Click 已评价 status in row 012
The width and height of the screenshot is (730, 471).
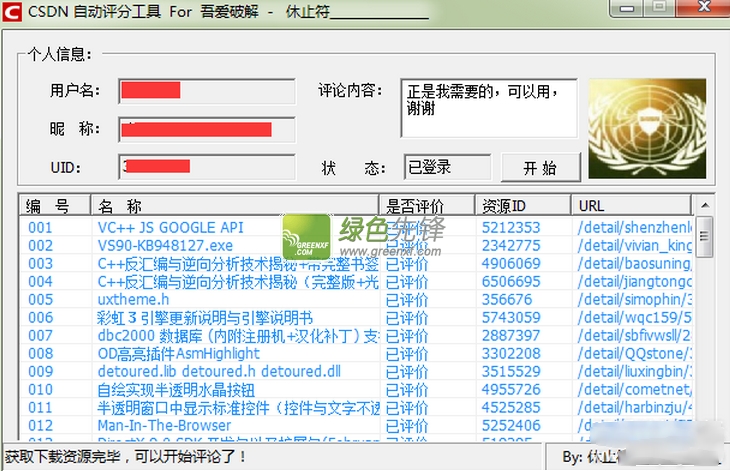click(x=407, y=426)
